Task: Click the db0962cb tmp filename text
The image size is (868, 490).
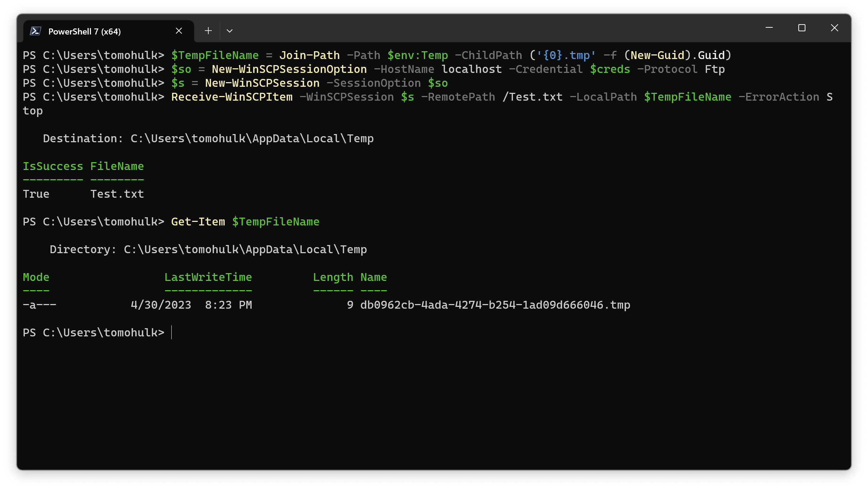Action: (495, 304)
